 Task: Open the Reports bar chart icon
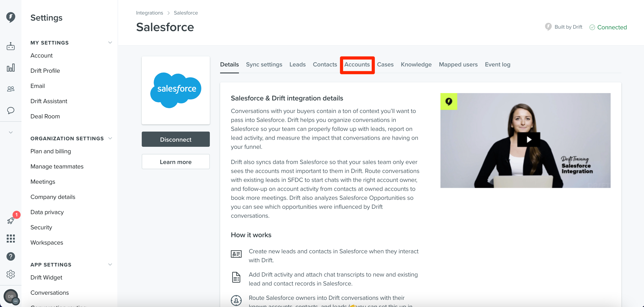pyautogui.click(x=11, y=68)
